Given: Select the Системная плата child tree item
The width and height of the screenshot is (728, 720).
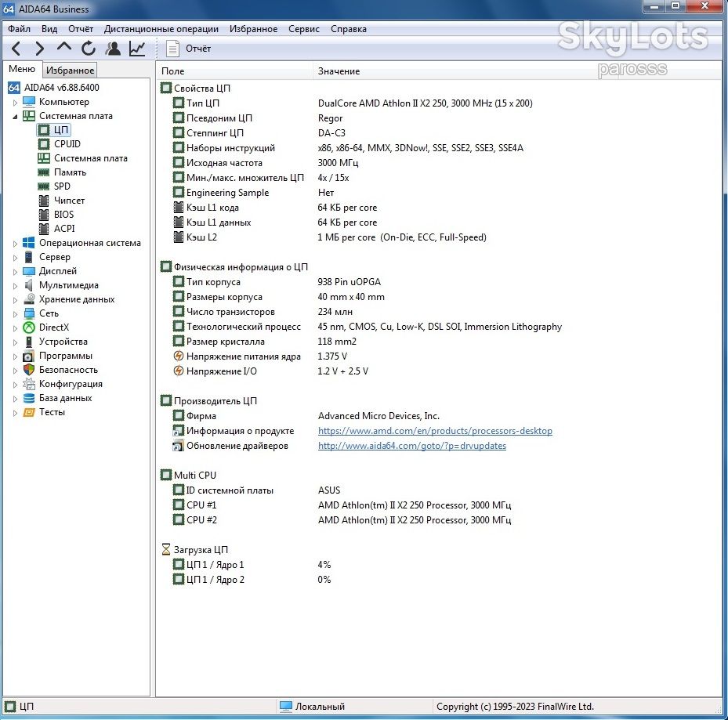Looking at the screenshot, I should (x=91, y=158).
